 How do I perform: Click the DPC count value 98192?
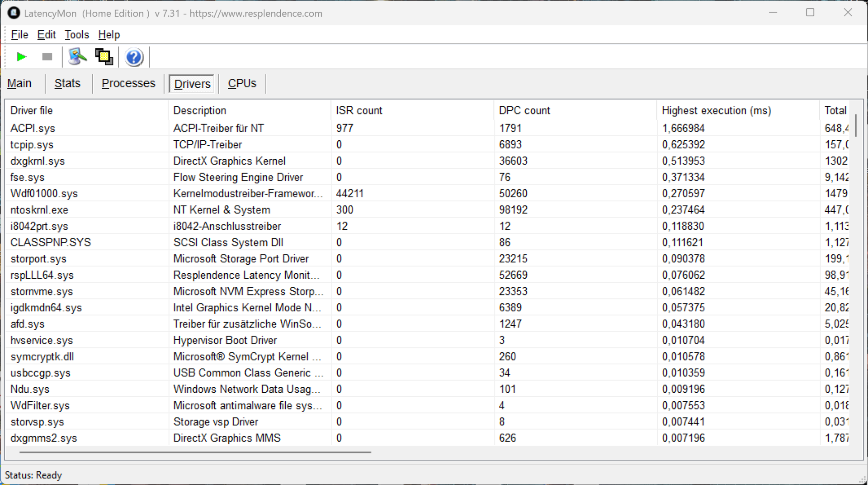(x=513, y=210)
